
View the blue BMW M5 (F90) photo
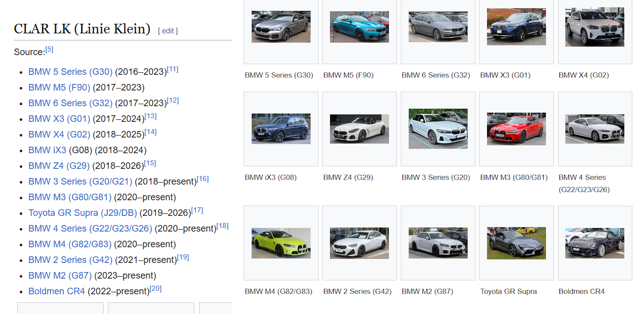click(359, 27)
